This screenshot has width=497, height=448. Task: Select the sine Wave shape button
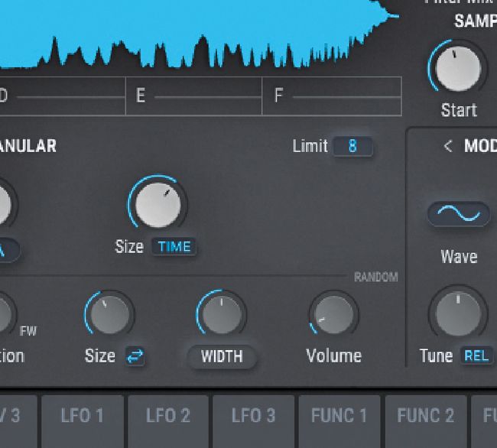coord(459,213)
